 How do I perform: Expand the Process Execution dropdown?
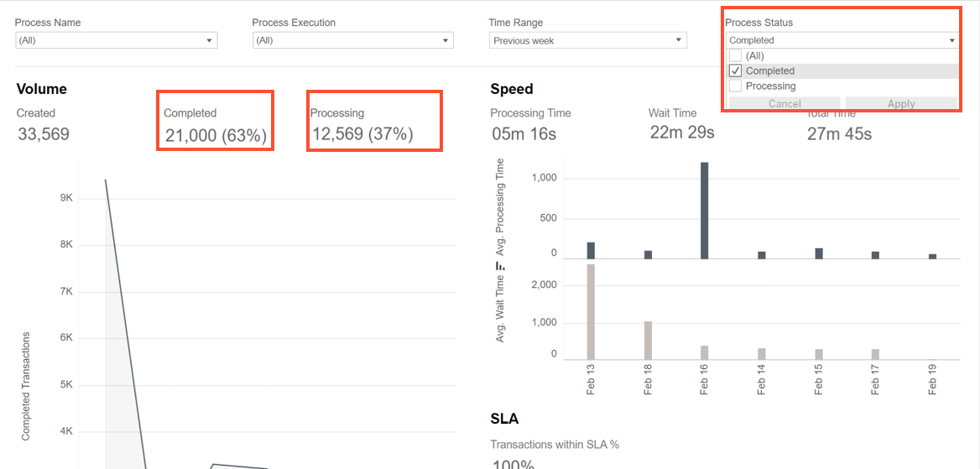353,40
